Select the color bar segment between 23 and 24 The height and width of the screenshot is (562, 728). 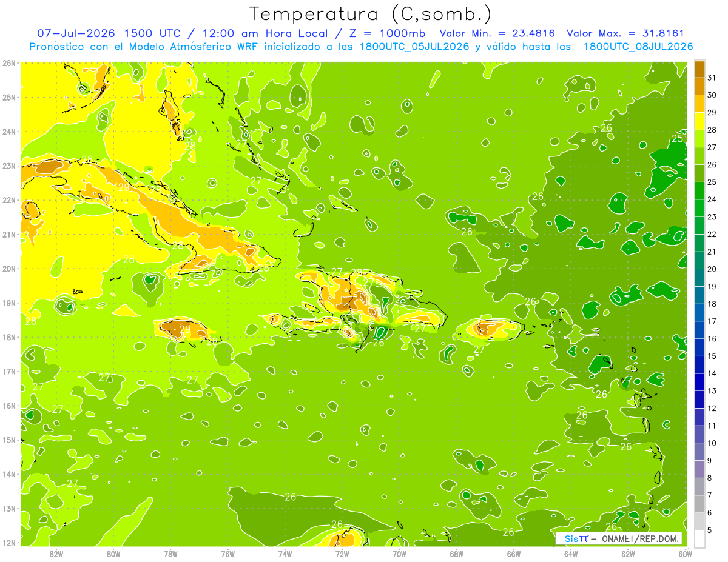pyautogui.click(x=699, y=208)
